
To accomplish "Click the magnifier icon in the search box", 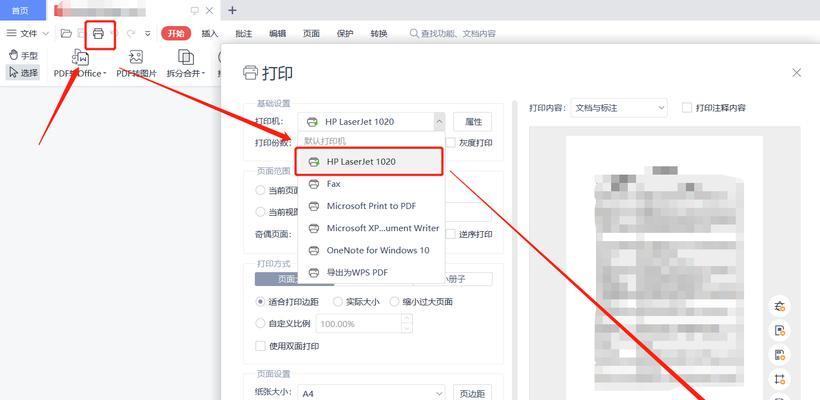I will (414, 34).
